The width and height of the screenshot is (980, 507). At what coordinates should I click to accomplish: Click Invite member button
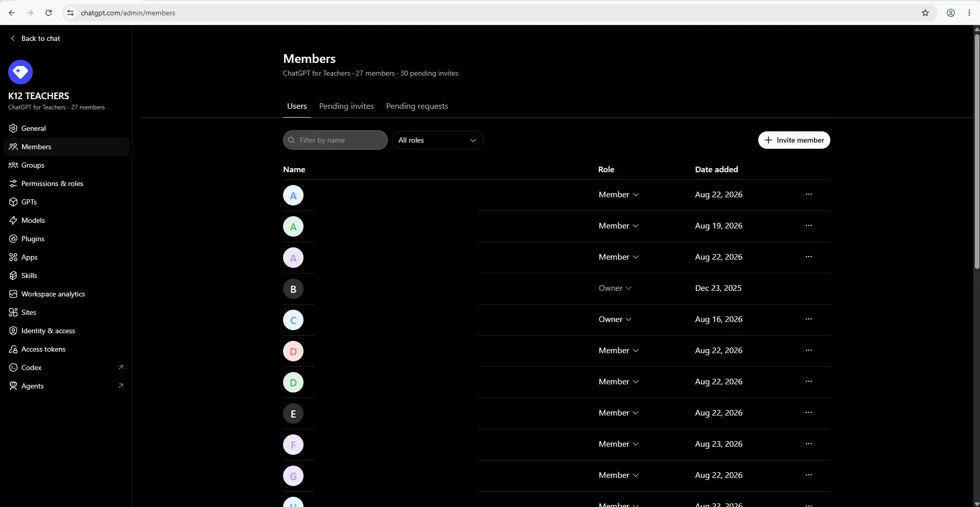794,140
